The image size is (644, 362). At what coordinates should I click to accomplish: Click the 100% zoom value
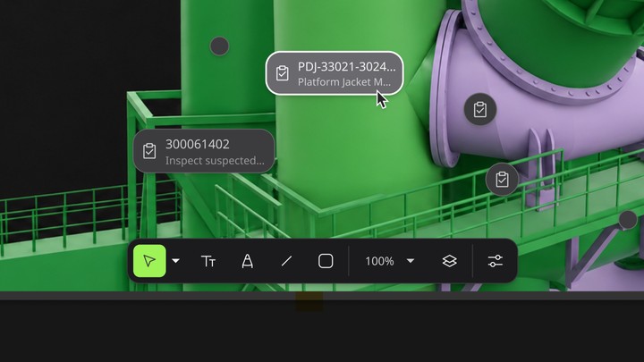(379, 261)
